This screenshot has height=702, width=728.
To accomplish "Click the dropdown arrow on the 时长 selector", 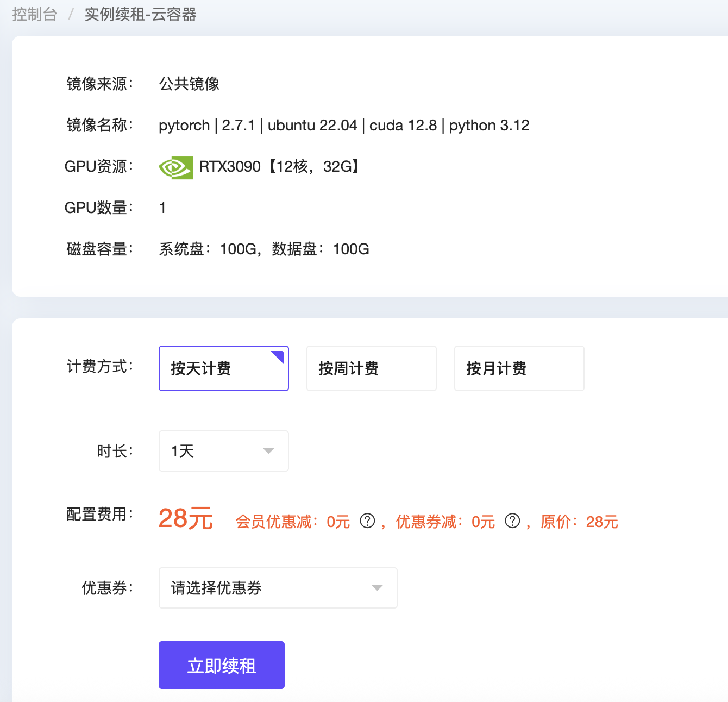I will pyautogui.click(x=267, y=451).
